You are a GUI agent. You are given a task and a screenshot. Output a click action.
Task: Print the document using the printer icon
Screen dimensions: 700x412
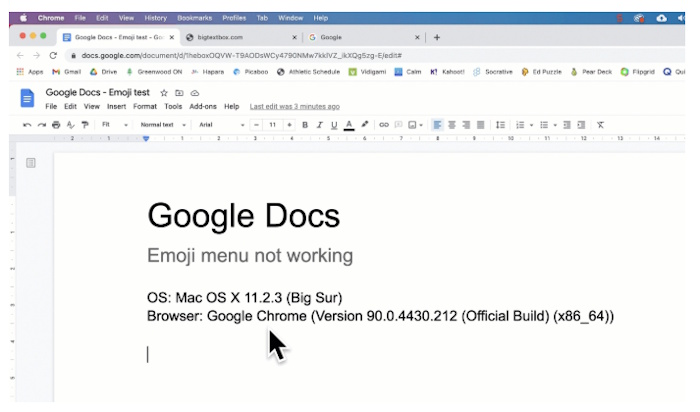coord(56,125)
